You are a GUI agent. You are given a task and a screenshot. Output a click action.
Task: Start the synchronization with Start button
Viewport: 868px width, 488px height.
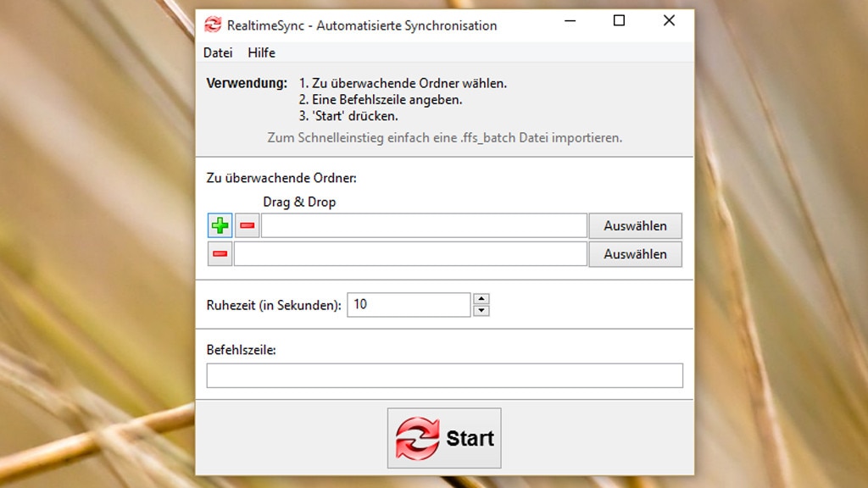[x=444, y=438]
